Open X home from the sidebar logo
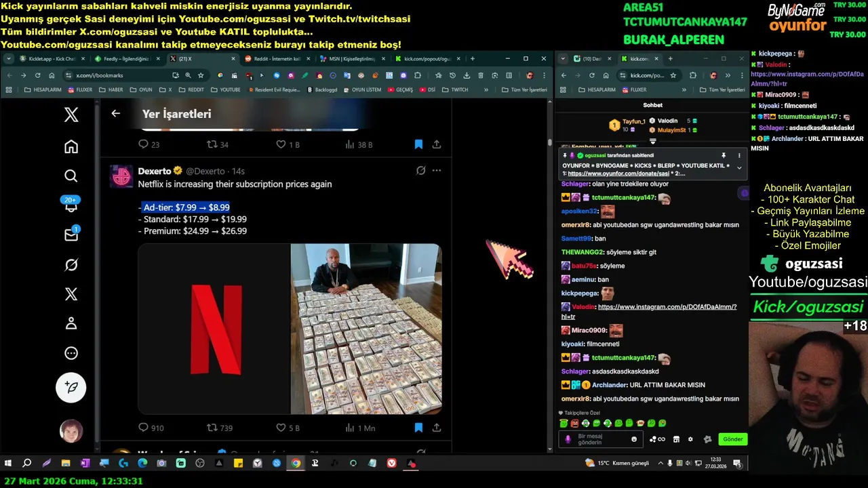The image size is (868, 488). click(x=71, y=115)
